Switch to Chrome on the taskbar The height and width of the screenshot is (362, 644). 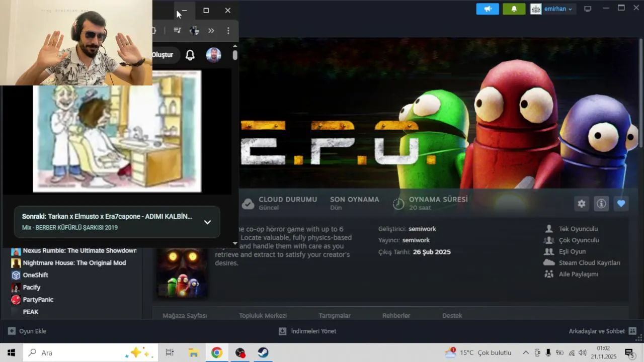tap(217, 352)
